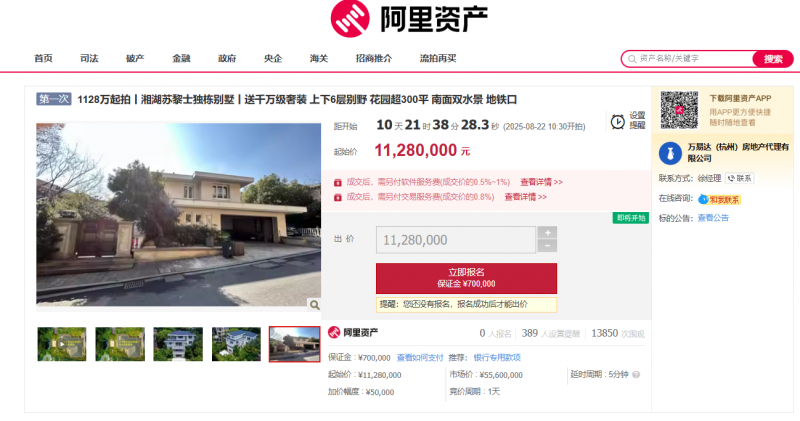
Task: Click the minus button to lower bid
Action: (x=547, y=246)
